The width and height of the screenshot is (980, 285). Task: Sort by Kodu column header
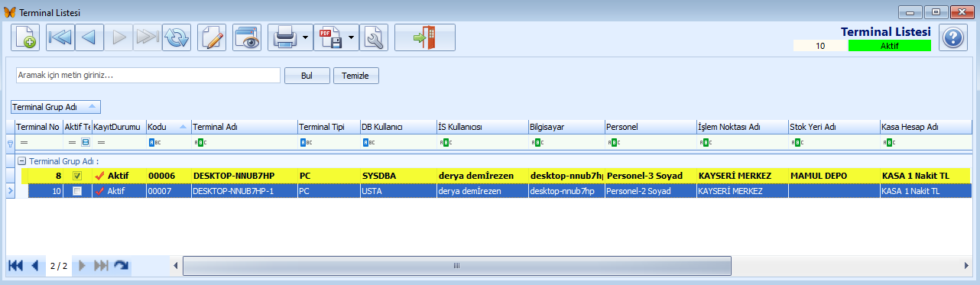click(x=168, y=126)
